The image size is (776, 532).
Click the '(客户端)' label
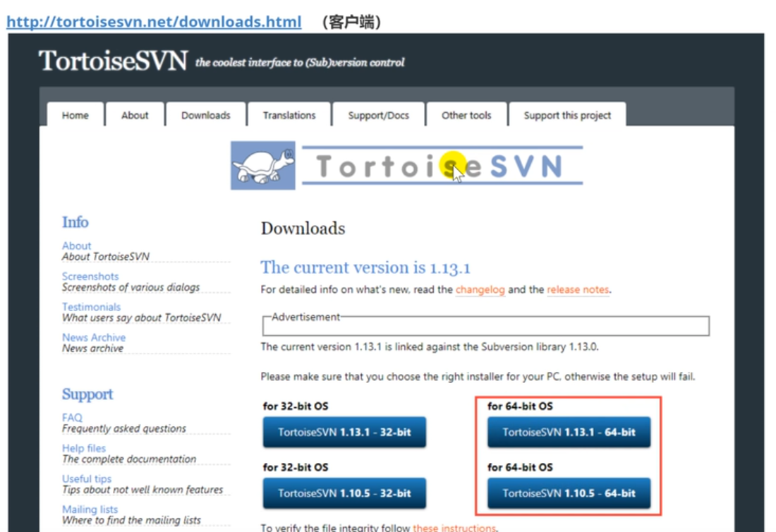351,22
